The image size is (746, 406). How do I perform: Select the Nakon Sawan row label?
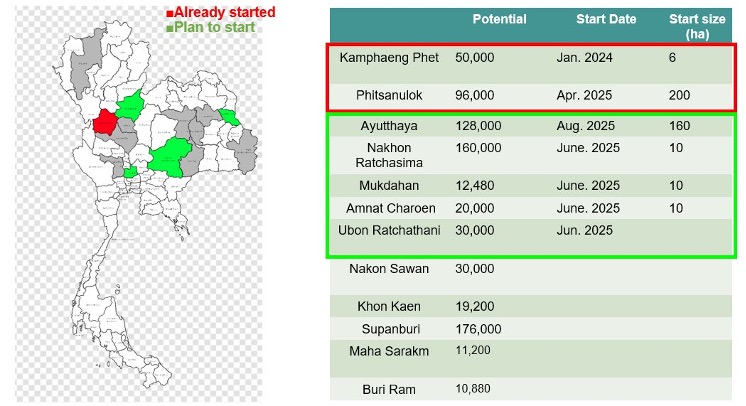(389, 268)
